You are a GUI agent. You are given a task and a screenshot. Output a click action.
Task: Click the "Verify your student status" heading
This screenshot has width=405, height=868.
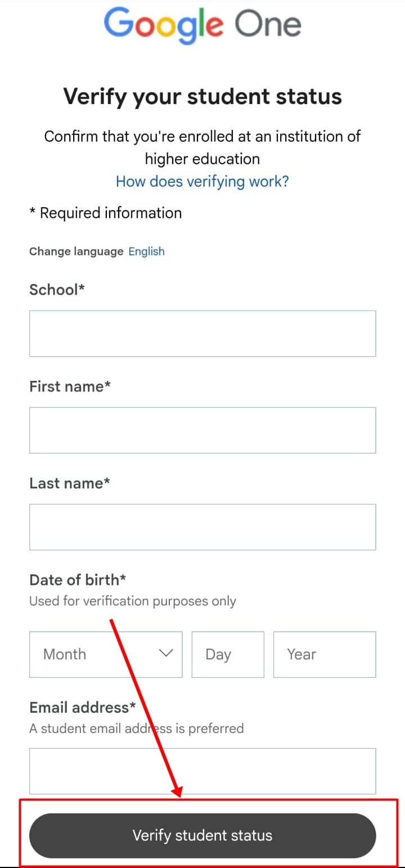[202, 96]
